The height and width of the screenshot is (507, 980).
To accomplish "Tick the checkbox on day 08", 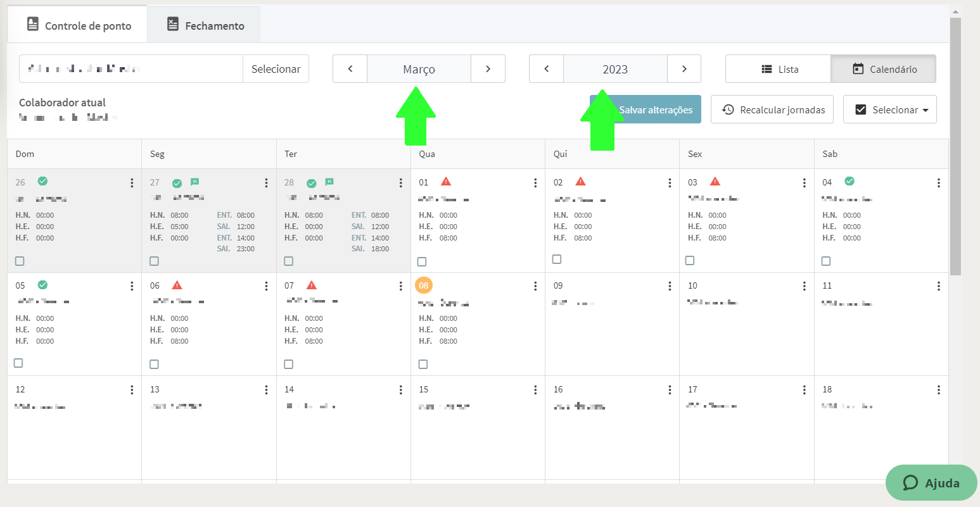I will [x=423, y=364].
